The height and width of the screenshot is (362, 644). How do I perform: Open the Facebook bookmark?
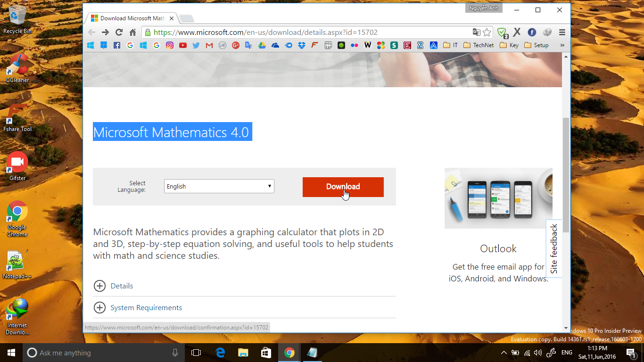coord(117,45)
